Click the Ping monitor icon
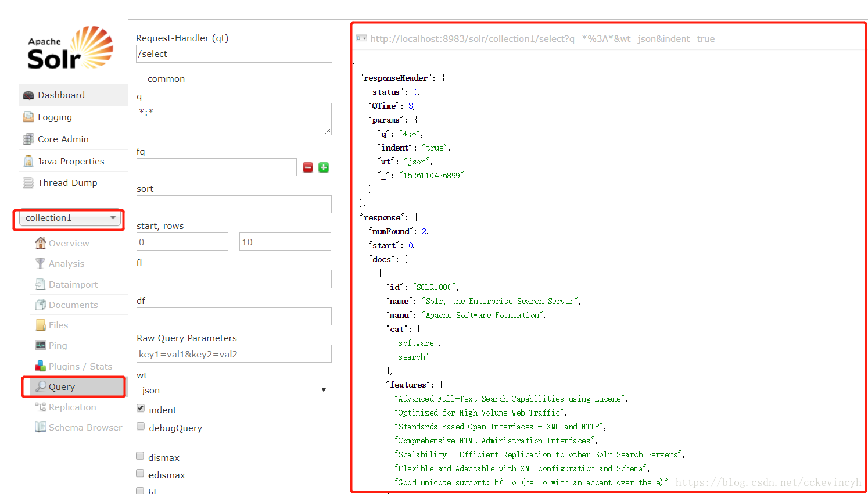 41,345
